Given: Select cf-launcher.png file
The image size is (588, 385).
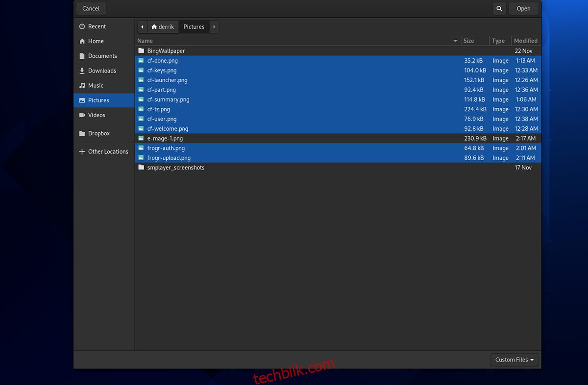Looking at the screenshot, I should click(x=338, y=80).
